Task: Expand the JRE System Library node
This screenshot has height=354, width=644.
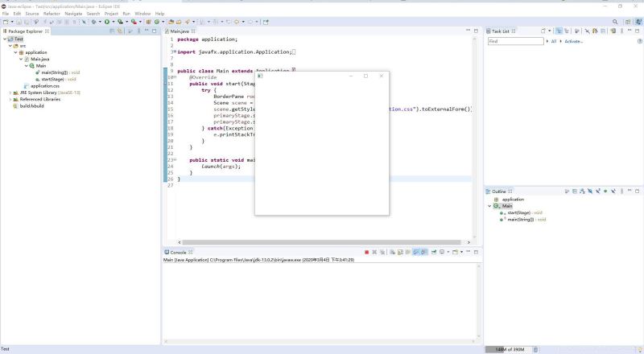Action: click(10, 93)
